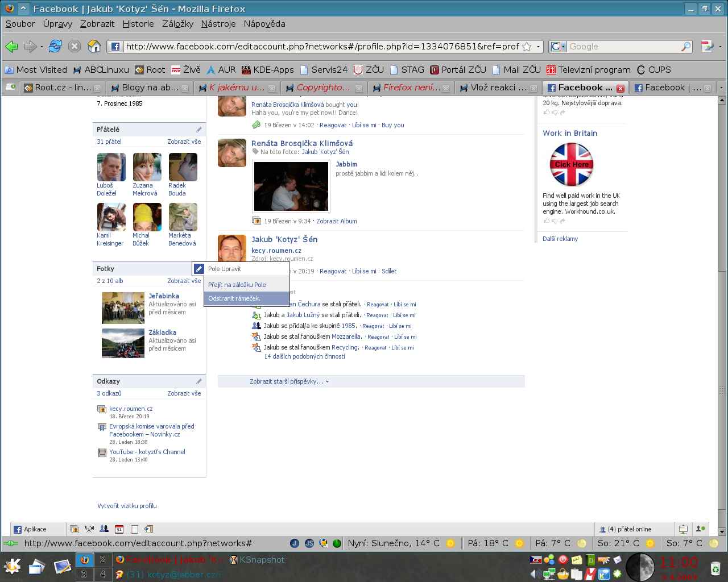Start the search with the magnifier icon
Viewport: 728px width, 582px height.
tap(686, 47)
